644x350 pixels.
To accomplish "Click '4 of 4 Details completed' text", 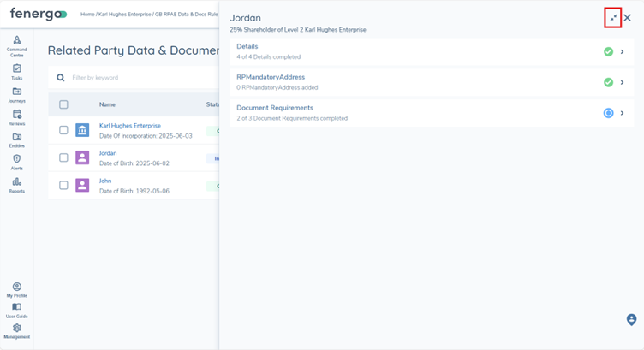I will pos(269,57).
